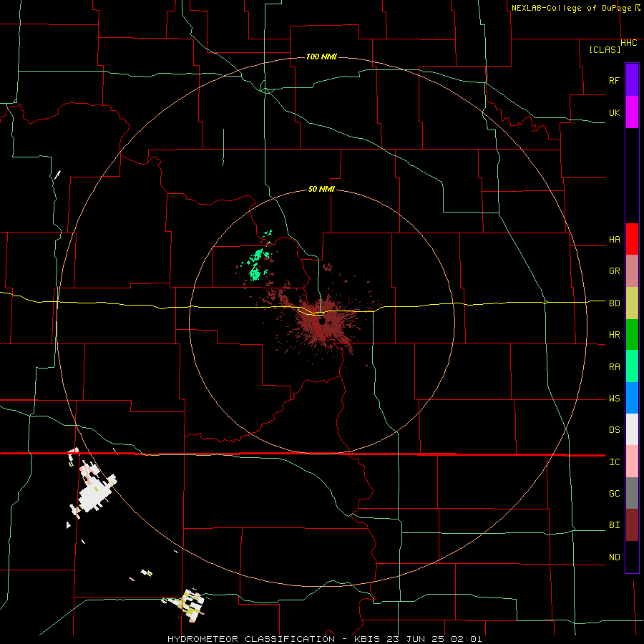This screenshot has width=644, height=644.
Task: Click the BI legend label
Action: coord(614,525)
